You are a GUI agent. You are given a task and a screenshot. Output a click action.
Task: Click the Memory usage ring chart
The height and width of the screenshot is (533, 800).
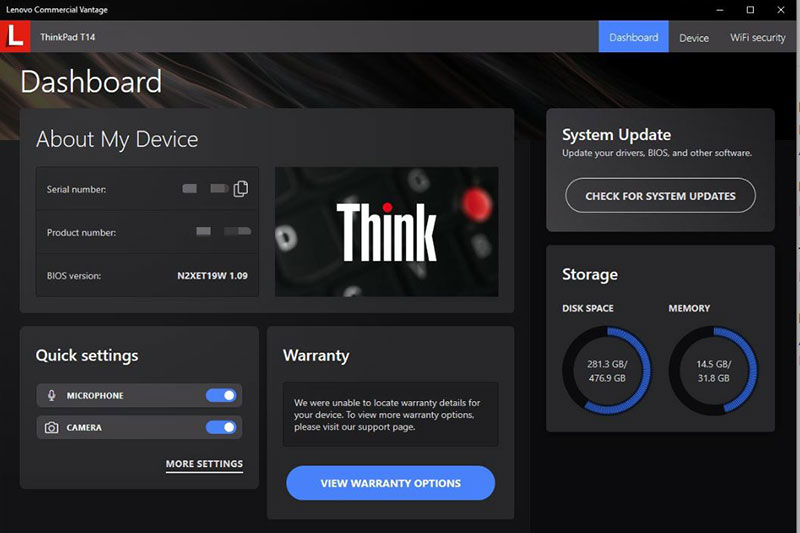pyautogui.click(x=713, y=371)
